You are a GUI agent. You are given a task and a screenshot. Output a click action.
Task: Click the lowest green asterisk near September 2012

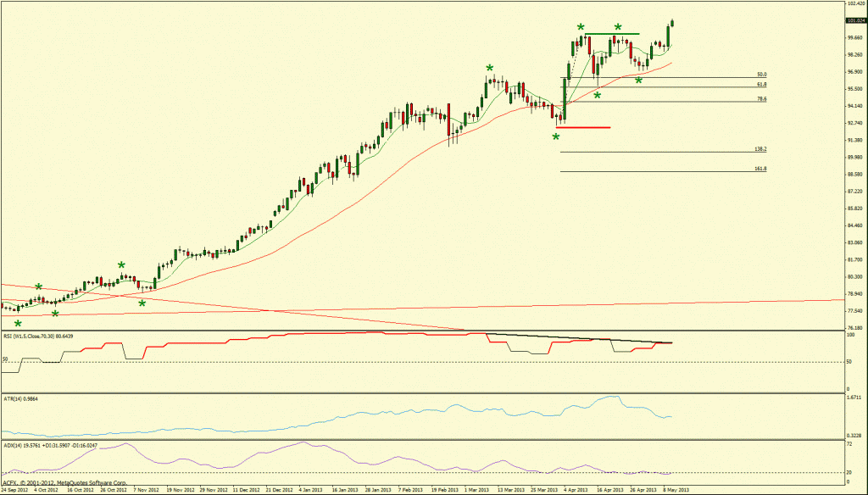(x=18, y=324)
